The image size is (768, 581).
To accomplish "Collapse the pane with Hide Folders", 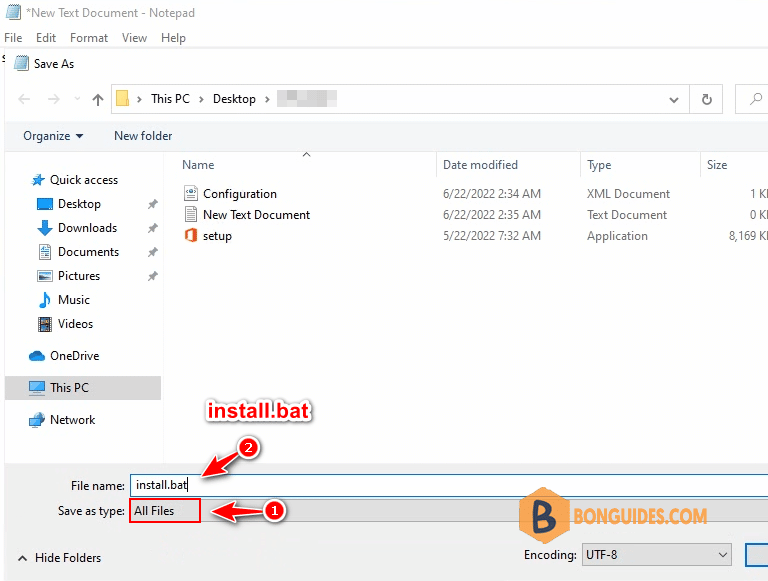I will 59,557.
